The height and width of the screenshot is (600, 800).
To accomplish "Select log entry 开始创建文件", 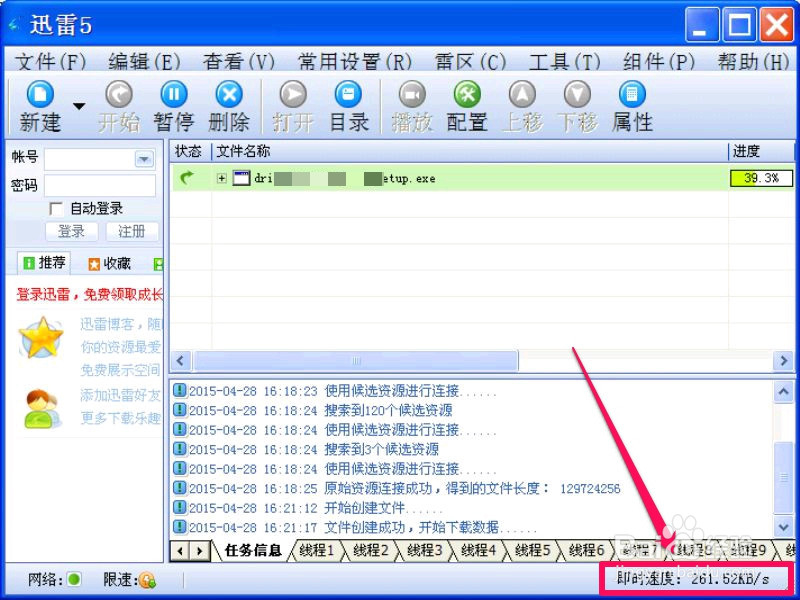I will point(308,508).
